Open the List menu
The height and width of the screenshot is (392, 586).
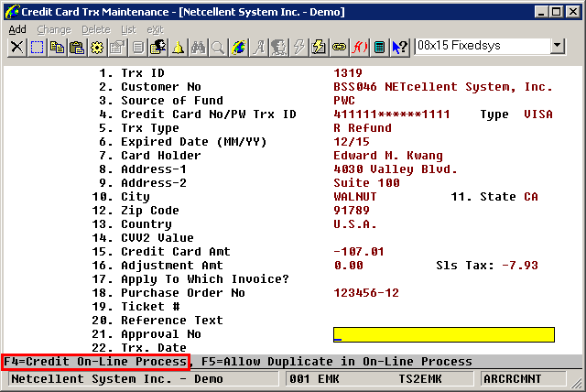point(128,29)
